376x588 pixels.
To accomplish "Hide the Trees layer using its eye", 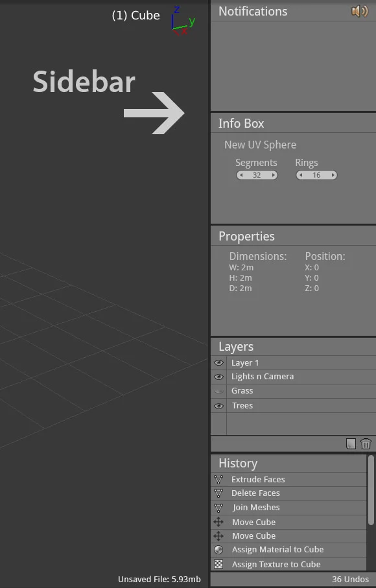I will (219, 406).
